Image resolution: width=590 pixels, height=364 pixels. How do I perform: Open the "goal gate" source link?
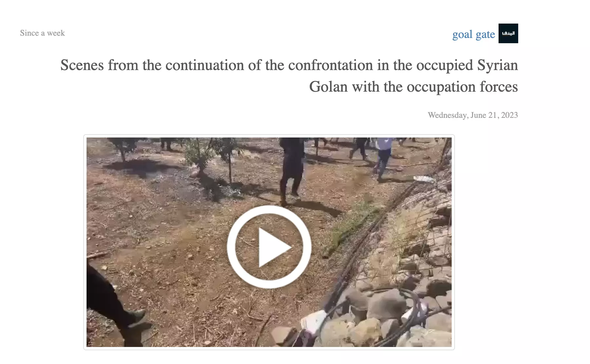click(x=474, y=34)
